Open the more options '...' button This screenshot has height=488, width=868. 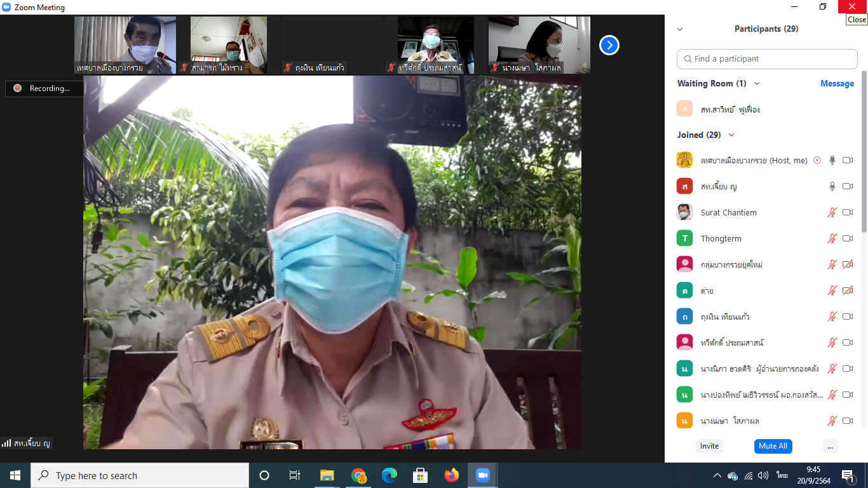coord(830,446)
